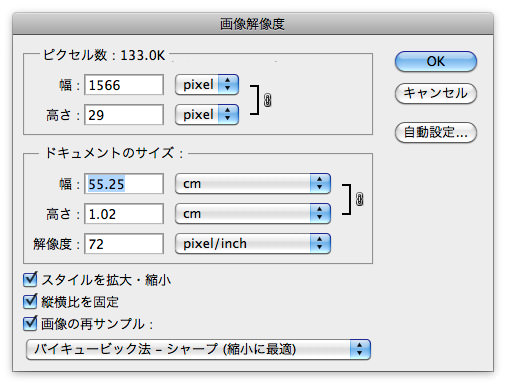Toggle 縦横比を固定 checkbox
This screenshot has width=506, height=384.
30,301
